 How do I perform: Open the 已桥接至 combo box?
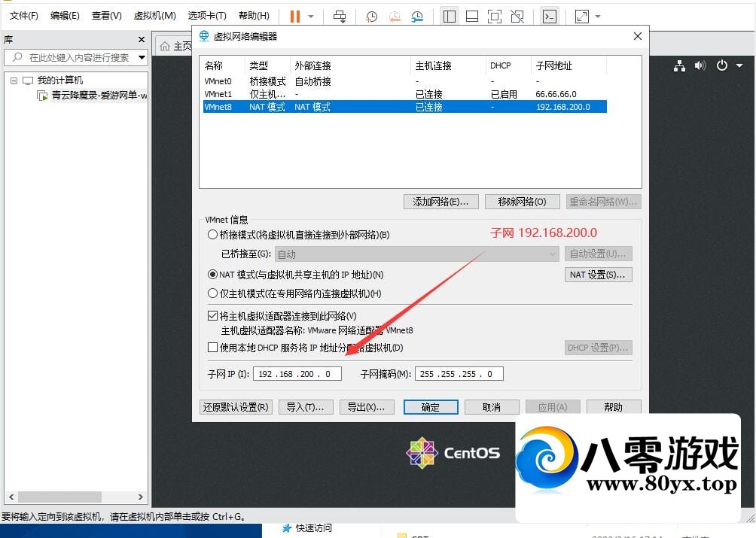[416, 254]
